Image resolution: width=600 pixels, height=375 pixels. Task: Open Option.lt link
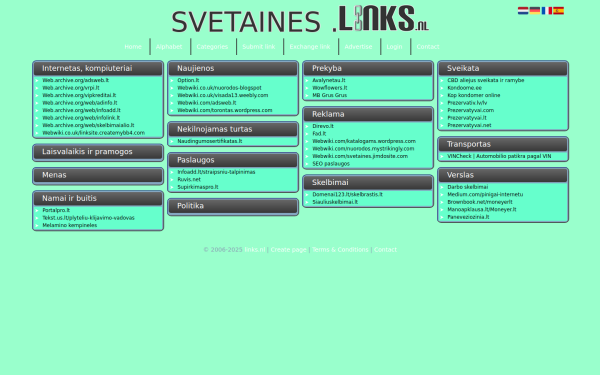188,80
